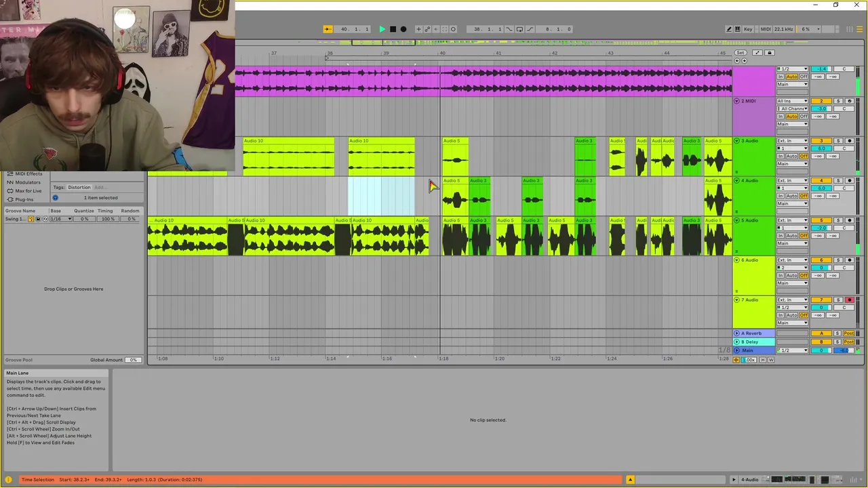Toggle the Computer MIDI Keyboard icon
868x488 pixels.
click(x=738, y=29)
